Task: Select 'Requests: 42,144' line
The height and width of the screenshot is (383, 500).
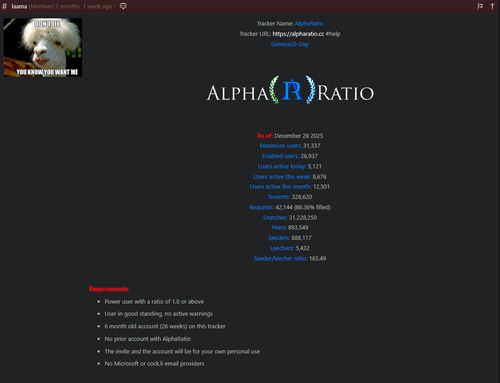Action: [x=290, y=207]
